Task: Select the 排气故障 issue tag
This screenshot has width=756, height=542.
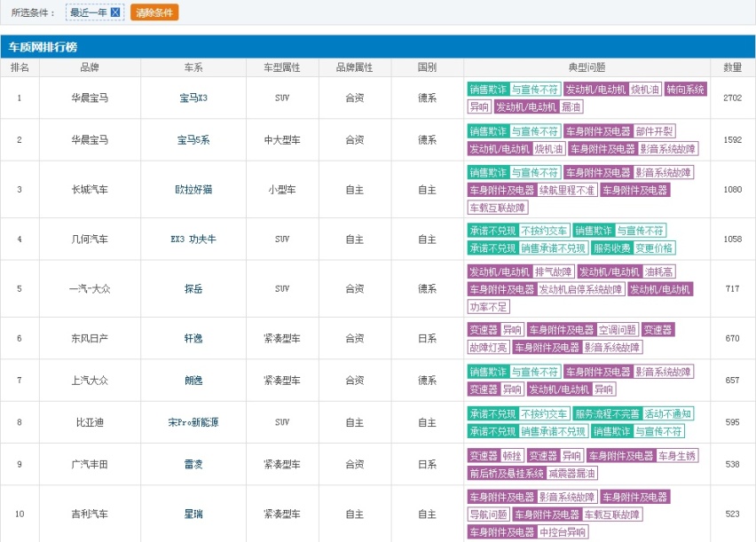Action: tap(553, 271)
